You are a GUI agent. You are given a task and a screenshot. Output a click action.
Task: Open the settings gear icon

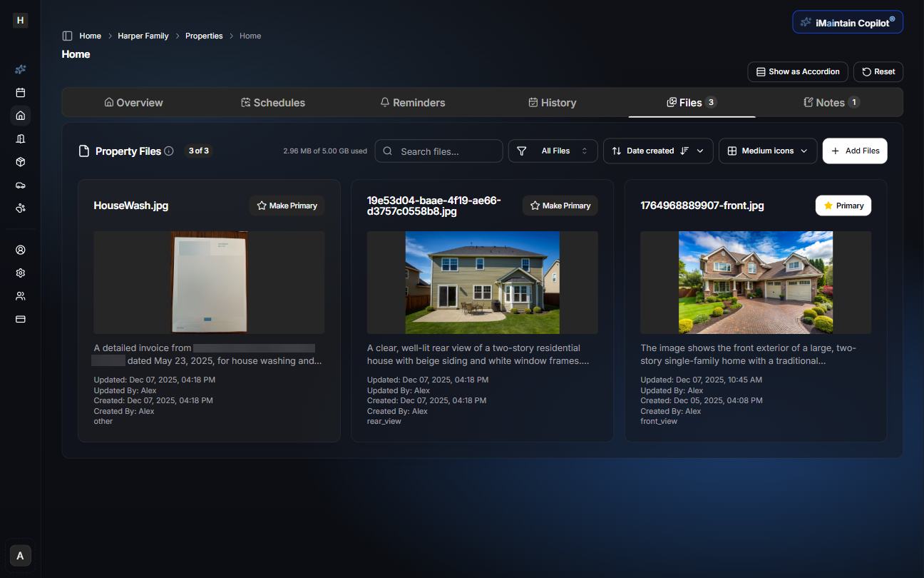click(20, 273)
